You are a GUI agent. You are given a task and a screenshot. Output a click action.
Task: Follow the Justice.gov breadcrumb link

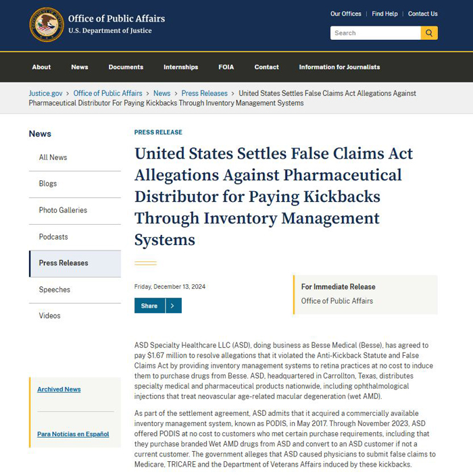click(45, 93)
